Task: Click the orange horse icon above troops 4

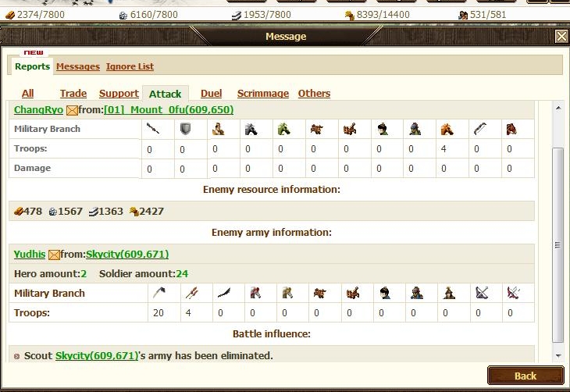Action: 447,129
